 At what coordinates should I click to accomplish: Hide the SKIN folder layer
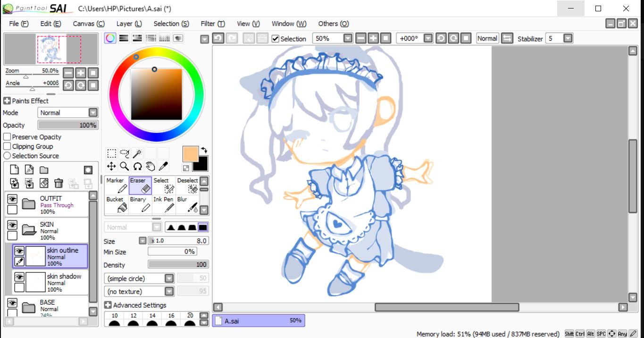13,225
